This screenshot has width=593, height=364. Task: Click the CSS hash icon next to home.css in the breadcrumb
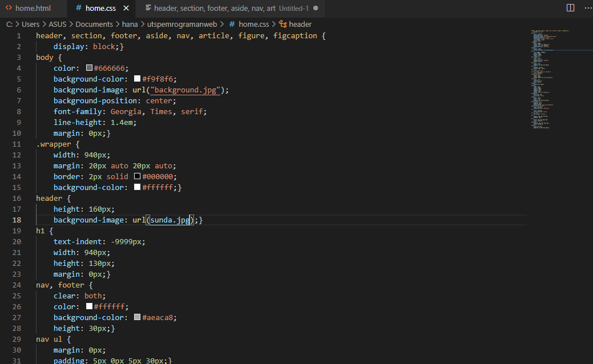click(x=232, y=24)
